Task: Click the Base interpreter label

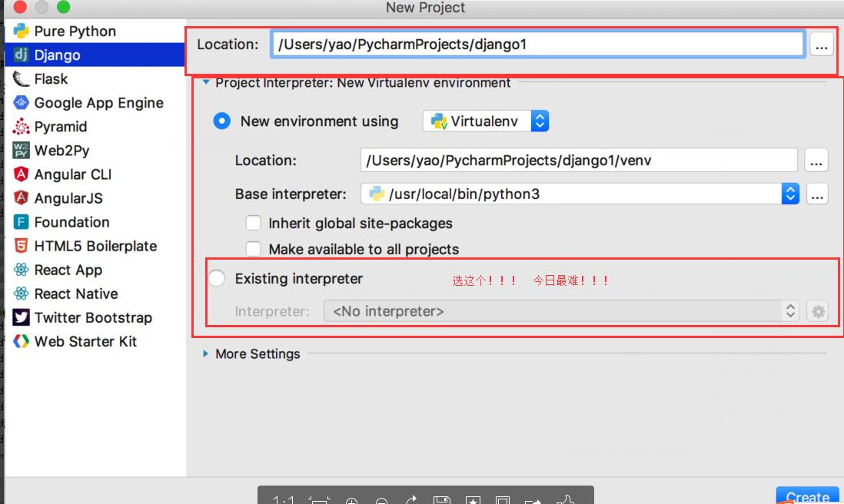Action: [x=291, y=194]
